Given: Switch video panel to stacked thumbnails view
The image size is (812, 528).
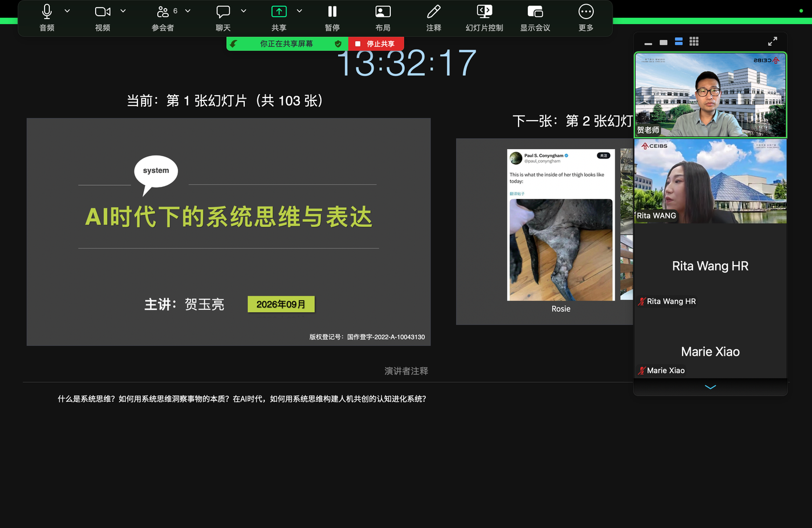Looking at the screenshot, I should [x=679, y=42].
